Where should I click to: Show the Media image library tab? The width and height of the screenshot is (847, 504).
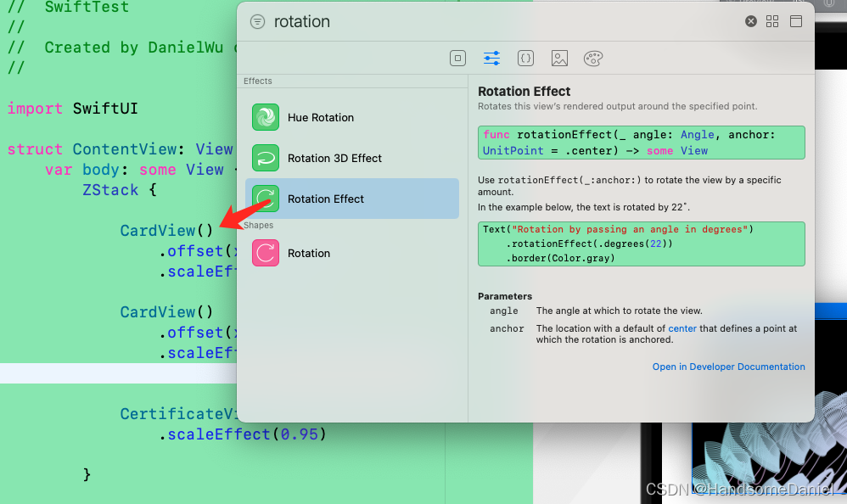[559, 58]
